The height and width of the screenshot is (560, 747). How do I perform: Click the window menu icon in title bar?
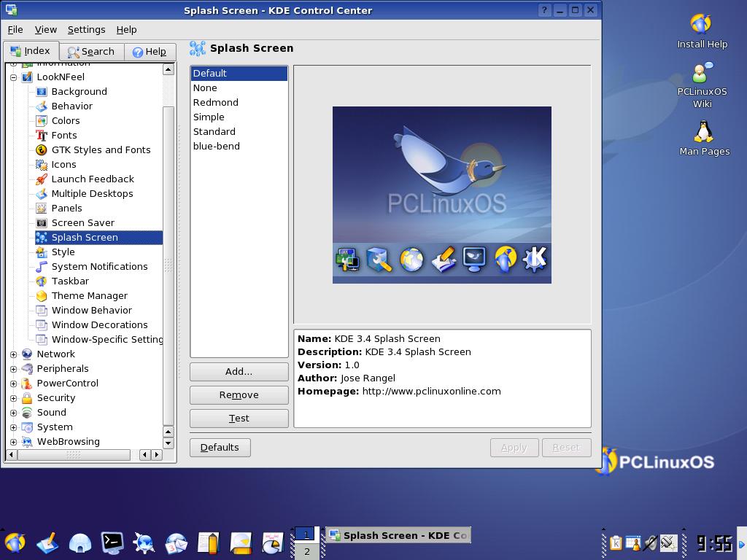point(12,10)
